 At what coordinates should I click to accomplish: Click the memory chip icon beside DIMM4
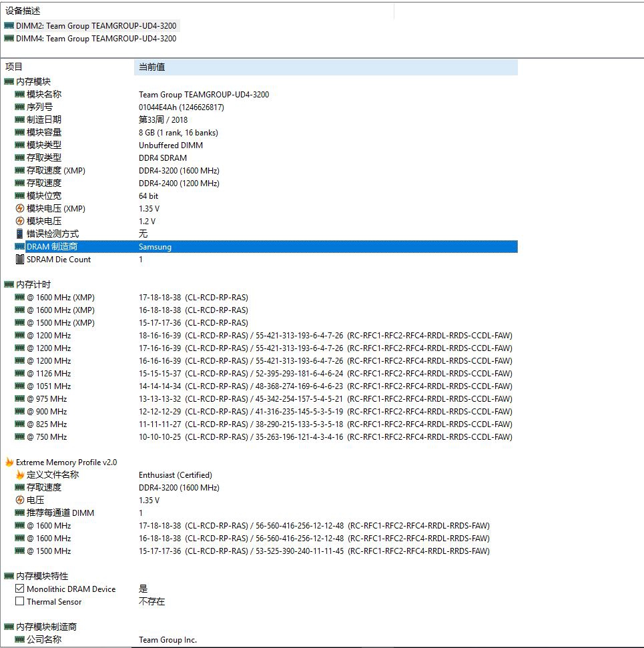point(9,39)
